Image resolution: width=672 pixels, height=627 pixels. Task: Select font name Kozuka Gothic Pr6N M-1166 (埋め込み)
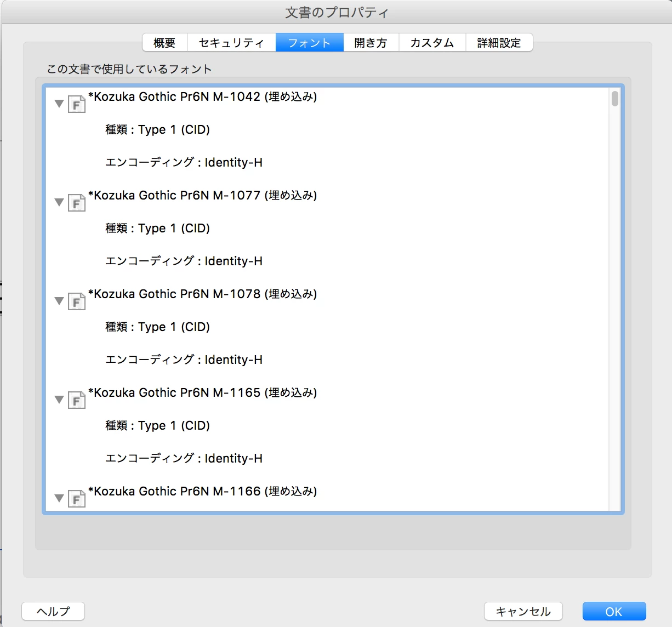pyautogui.click(x=203, y=491)
